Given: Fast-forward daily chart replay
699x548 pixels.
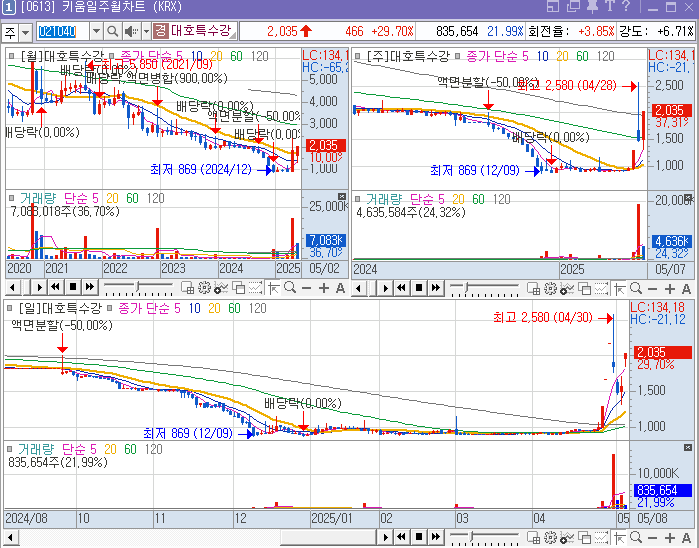Looking at the screenshot, I should [436, 537].
